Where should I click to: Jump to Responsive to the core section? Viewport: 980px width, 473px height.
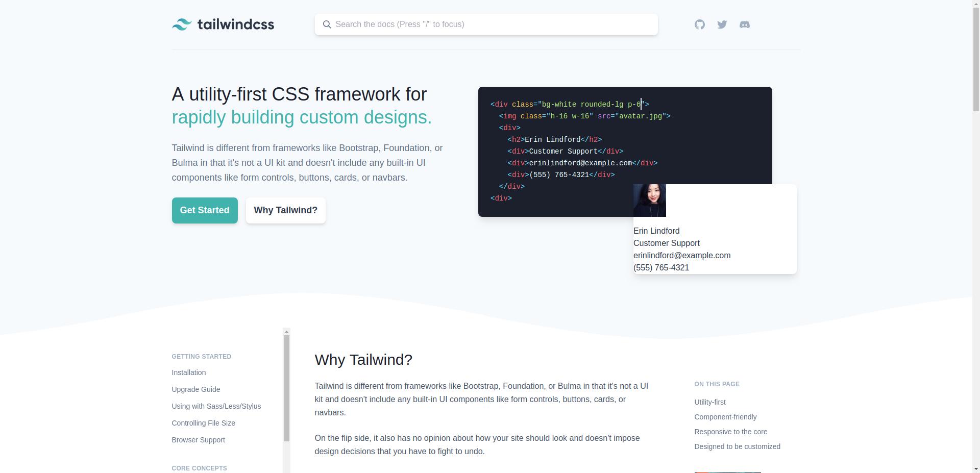(x=731, y=432)
